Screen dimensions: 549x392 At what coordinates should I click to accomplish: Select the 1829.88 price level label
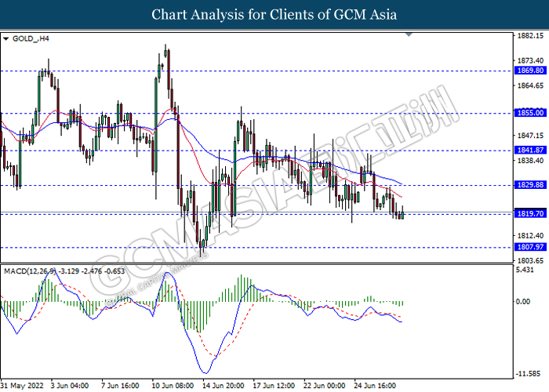click(530, 184)
